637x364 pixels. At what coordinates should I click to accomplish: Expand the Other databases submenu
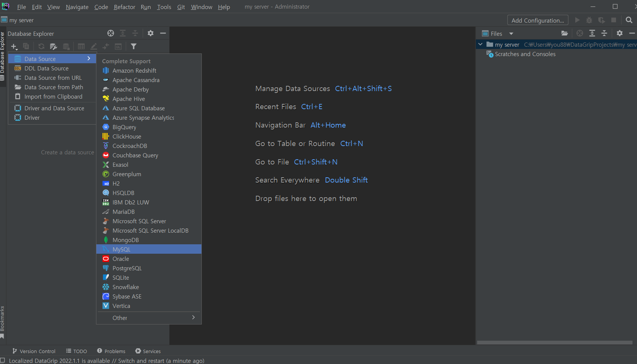(149, 318)
